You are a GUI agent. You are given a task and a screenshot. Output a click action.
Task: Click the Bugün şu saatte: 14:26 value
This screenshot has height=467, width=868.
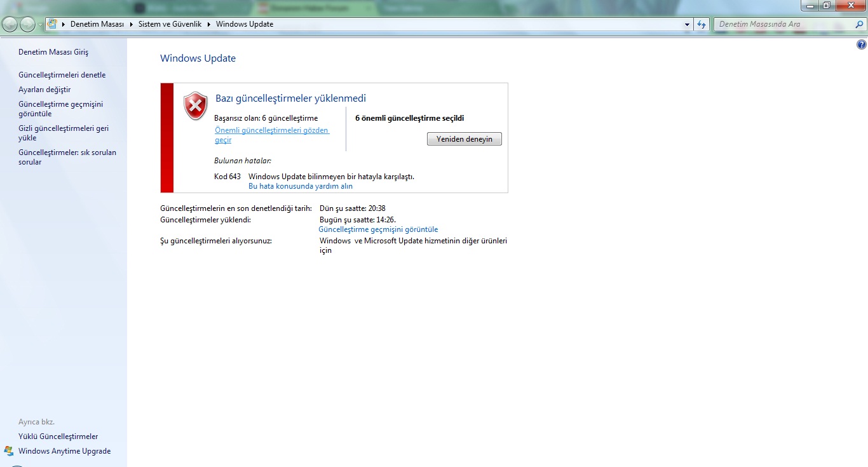pyautogui.click(x=358, y=220)
